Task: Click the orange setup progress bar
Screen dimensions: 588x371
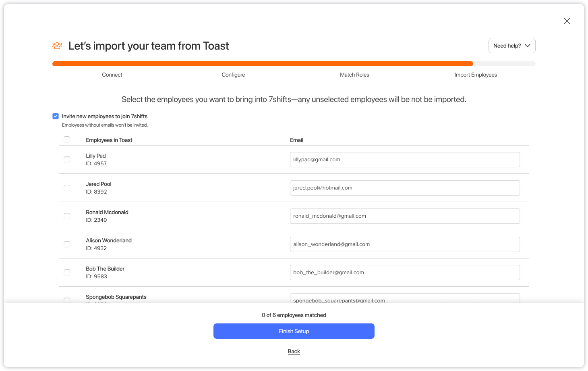Action: pyautogui.click(x=263, y=64)
